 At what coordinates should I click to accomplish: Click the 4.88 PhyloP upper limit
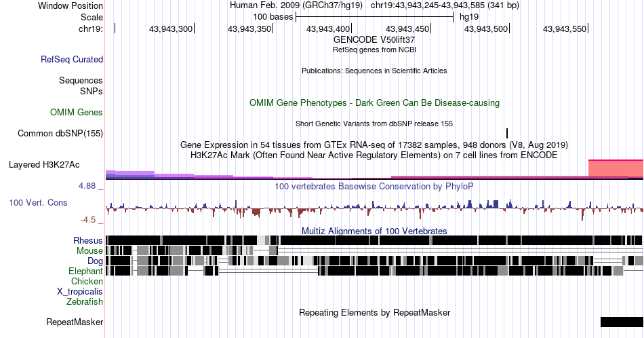(87, 186)
